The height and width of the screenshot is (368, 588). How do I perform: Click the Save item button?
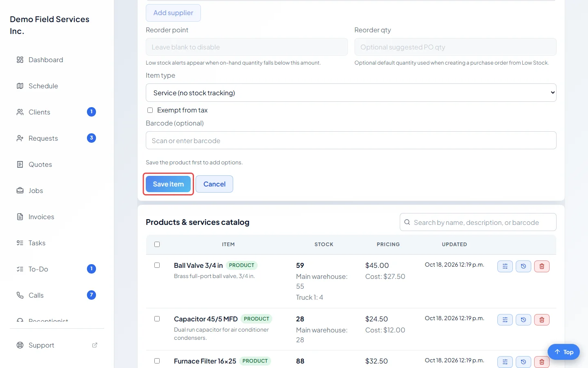click(x=168, y=184)
